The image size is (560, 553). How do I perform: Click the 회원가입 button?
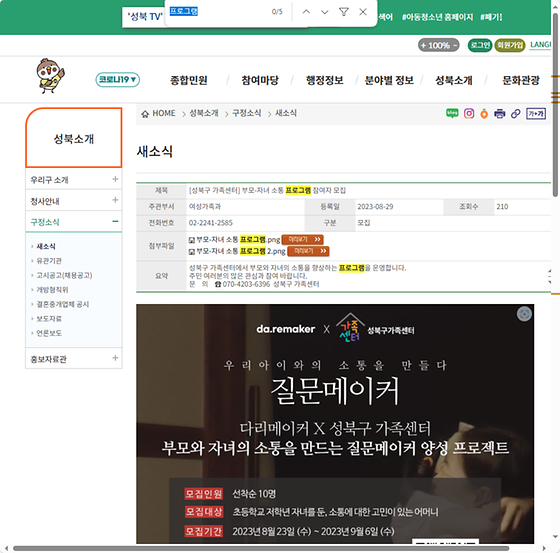click(x=510, y=45)
